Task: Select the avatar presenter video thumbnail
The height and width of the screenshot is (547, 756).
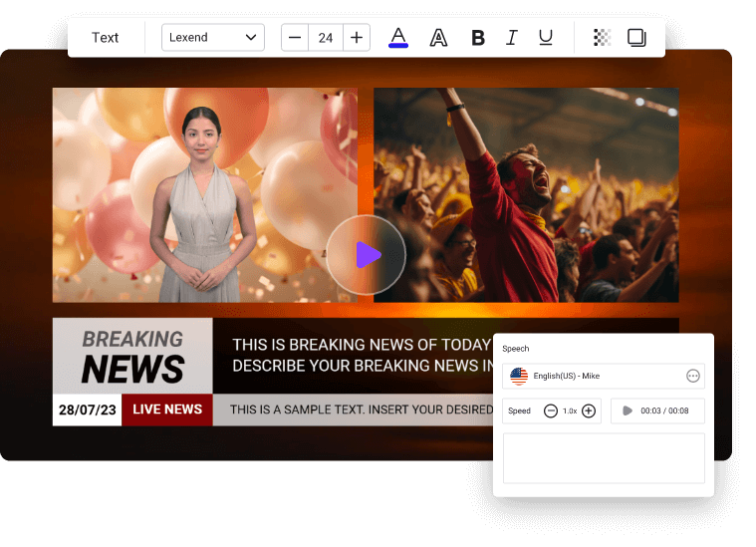Action: tap(205, 195)
